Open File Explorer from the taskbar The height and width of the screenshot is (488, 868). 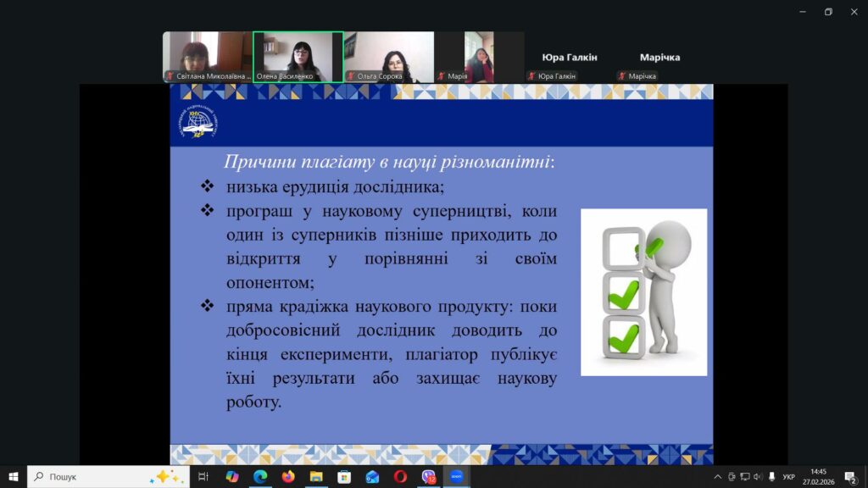pos(316,477)
